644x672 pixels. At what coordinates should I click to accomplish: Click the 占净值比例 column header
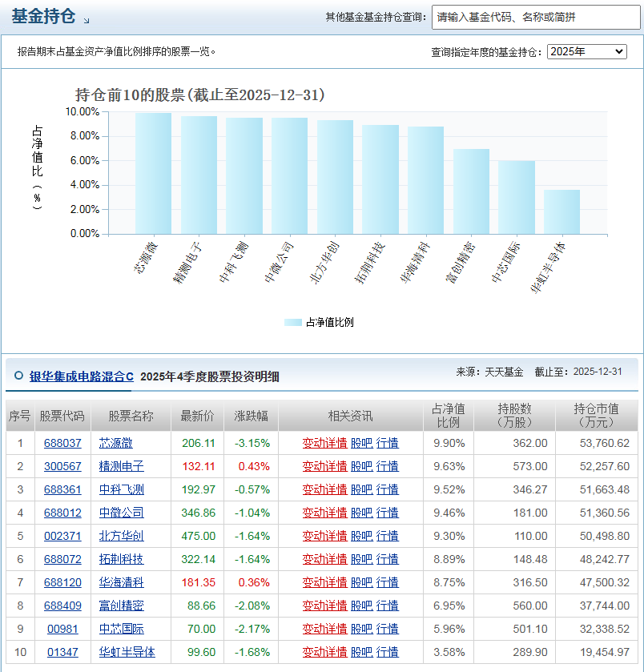(449, 416)
